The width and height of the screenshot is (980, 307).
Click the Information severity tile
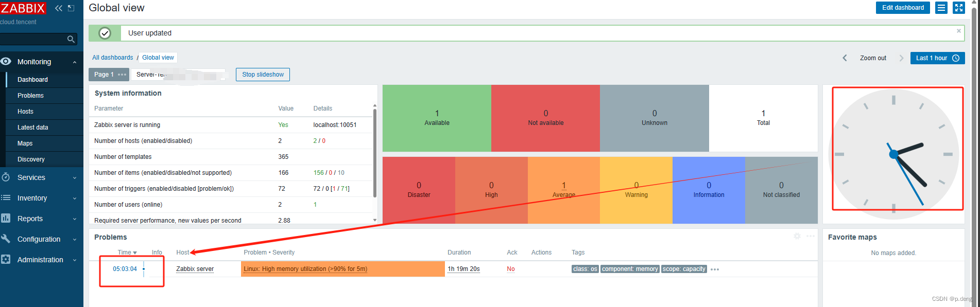pos(709,190)
